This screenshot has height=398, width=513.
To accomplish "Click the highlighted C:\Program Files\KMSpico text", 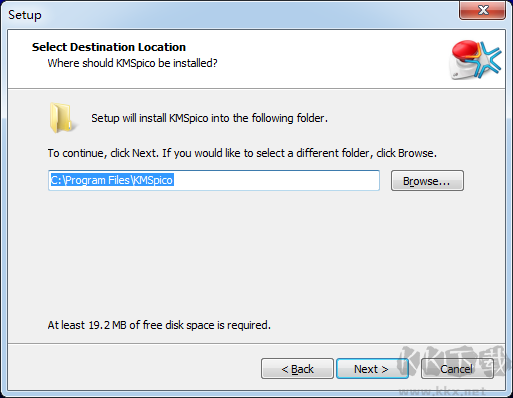I will click(112, 180).
